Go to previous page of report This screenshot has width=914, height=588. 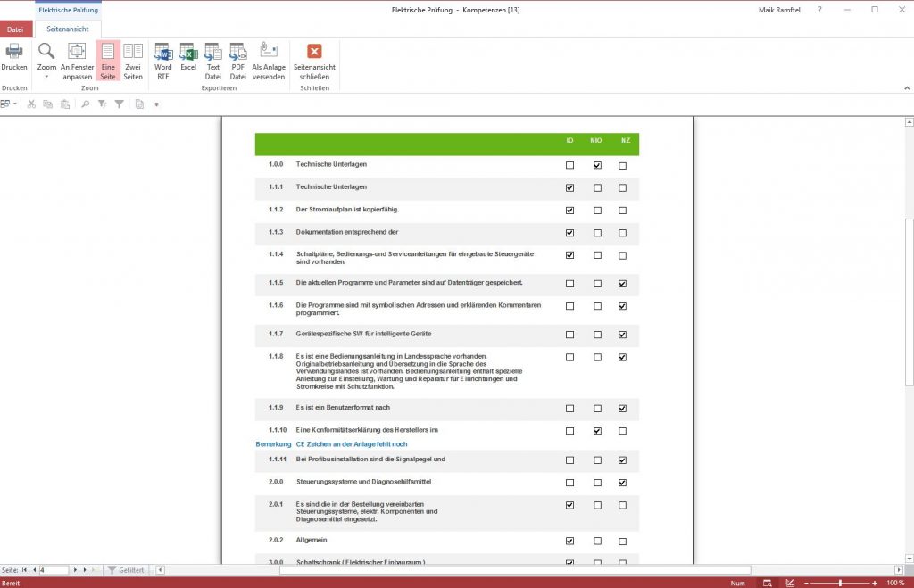35,570
